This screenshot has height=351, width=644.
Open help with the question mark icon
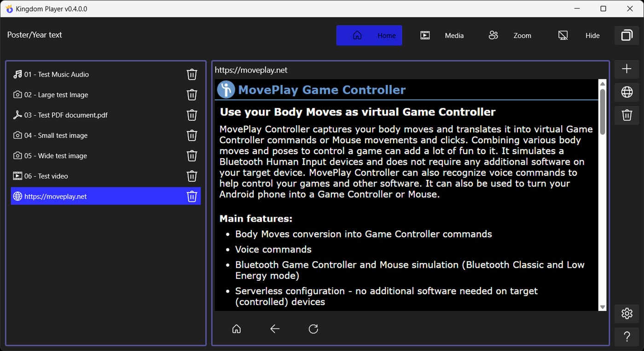(x=627, y=337)
